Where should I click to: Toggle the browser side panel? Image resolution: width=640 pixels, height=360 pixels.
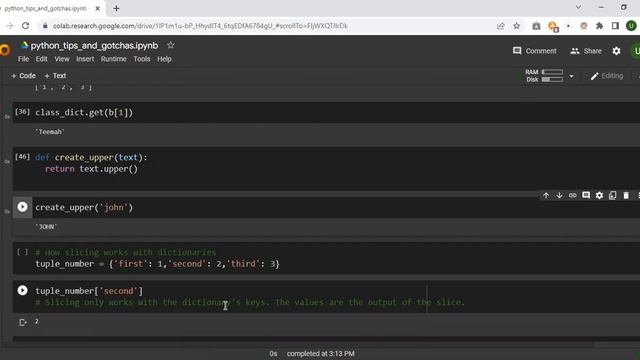(615, 26)
